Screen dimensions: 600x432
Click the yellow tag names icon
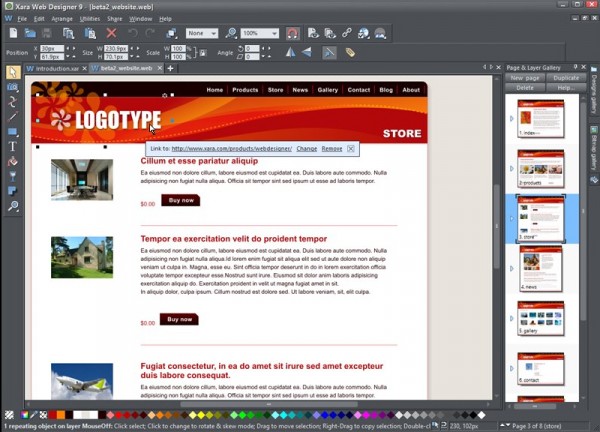(350, 52)
